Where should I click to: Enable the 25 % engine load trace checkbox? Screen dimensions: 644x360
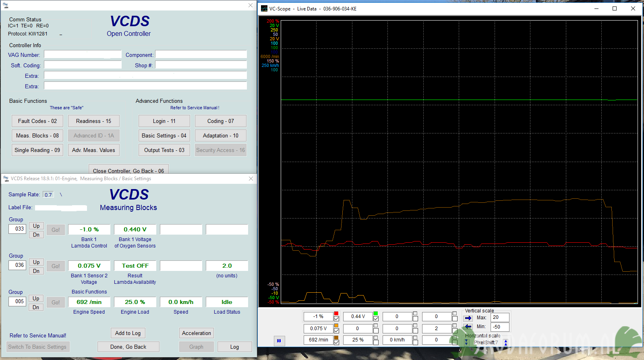pos(376,342)
